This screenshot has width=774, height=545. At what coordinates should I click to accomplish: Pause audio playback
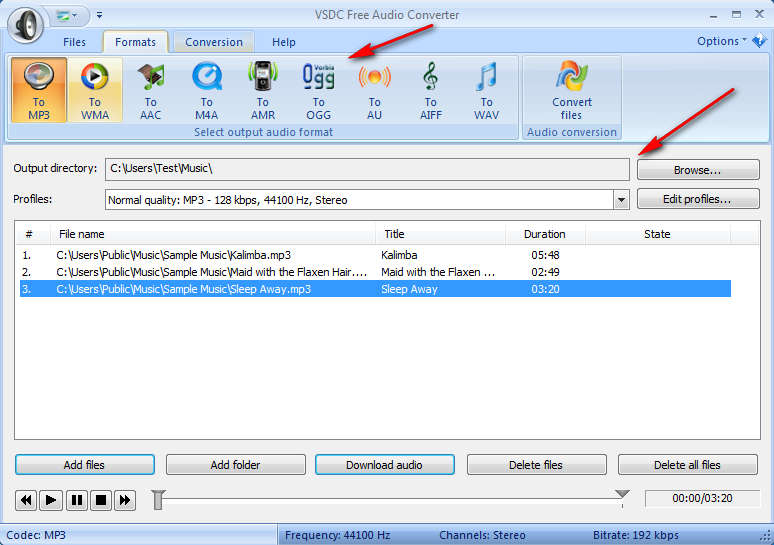tap(77, 501)
